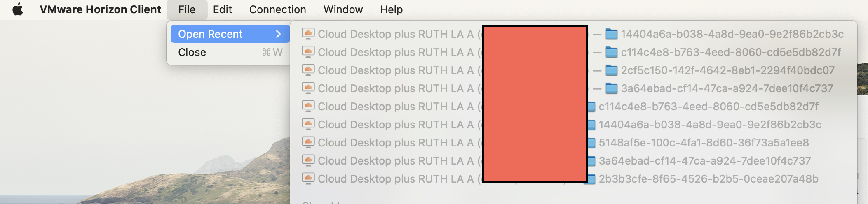Click cloud desktop icon in dash-prefixed c114c4e8 row
Screen dimensions: 868x204
tap(308, 52)
